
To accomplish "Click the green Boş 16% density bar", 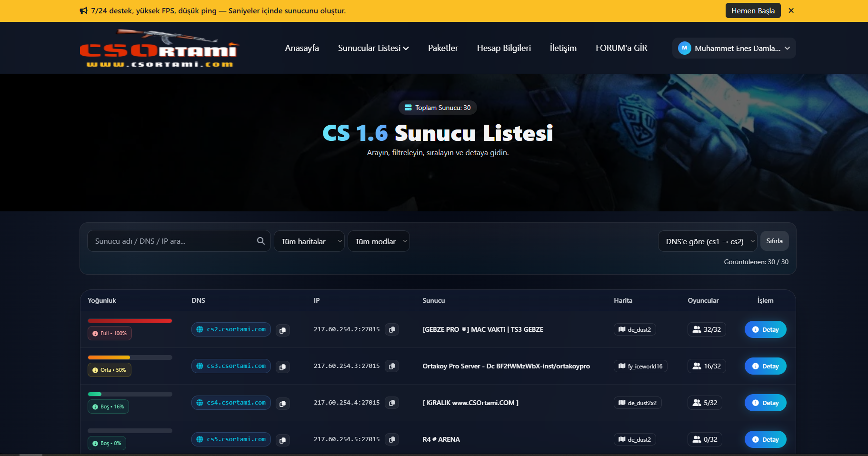I will click(130, 394).
